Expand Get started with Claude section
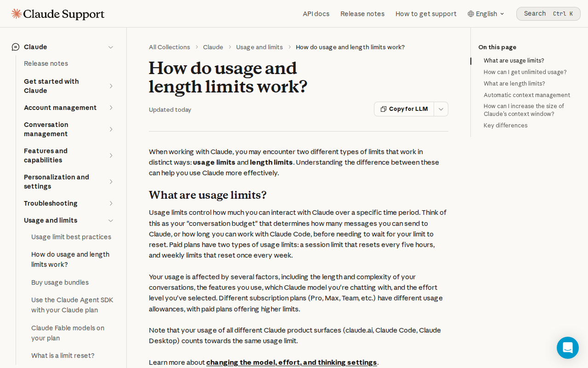The width and height of the screenshot is (588, 368). coord(111,86)
